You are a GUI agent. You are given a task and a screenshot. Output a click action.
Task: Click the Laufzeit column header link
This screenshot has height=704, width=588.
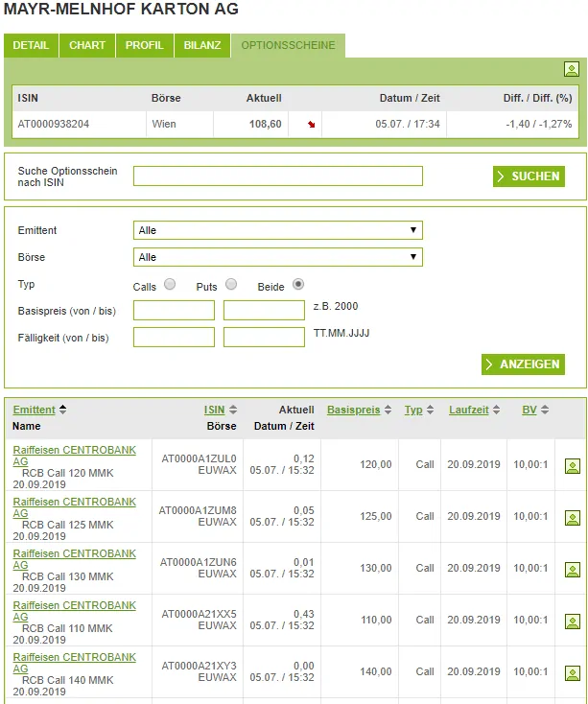click(x=469, y=410)
